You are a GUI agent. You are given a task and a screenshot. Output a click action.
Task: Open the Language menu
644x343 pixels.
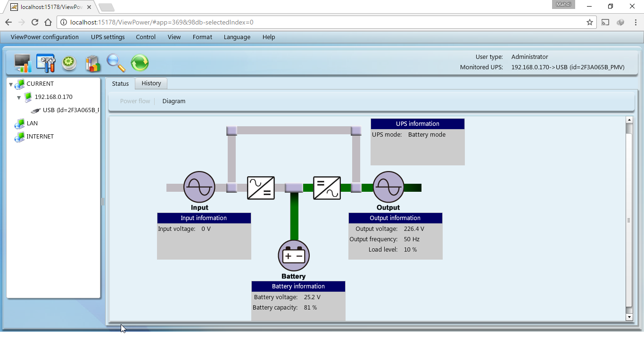(237, 37)
